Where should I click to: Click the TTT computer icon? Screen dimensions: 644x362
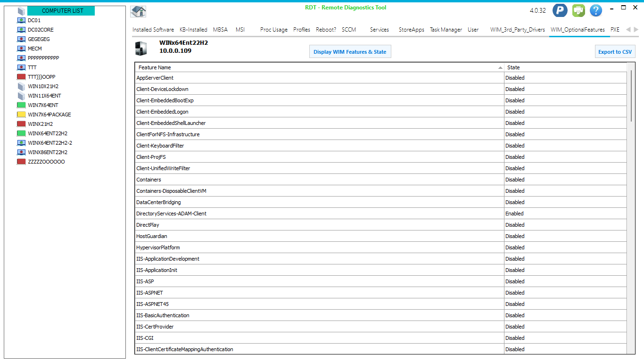21,67
